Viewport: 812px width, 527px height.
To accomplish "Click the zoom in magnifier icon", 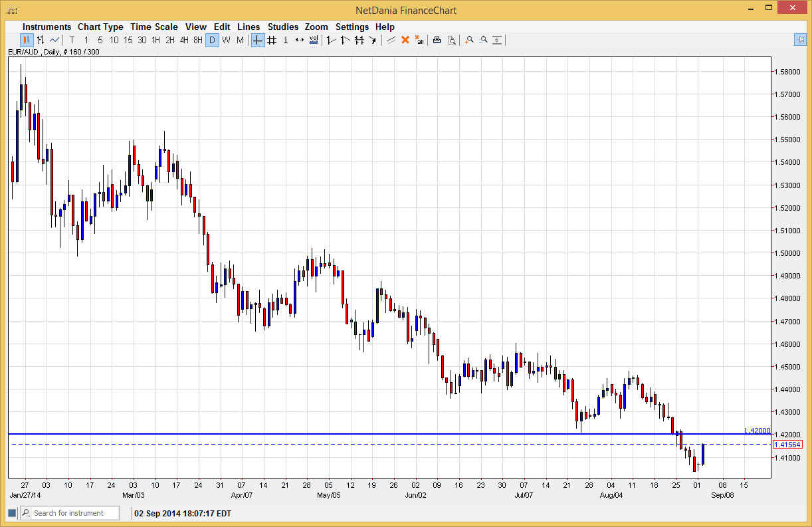I will tap(469, 40).
